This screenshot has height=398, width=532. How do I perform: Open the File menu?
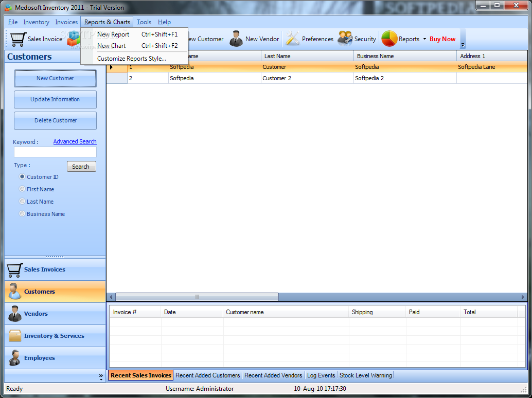tap(13, 22)
